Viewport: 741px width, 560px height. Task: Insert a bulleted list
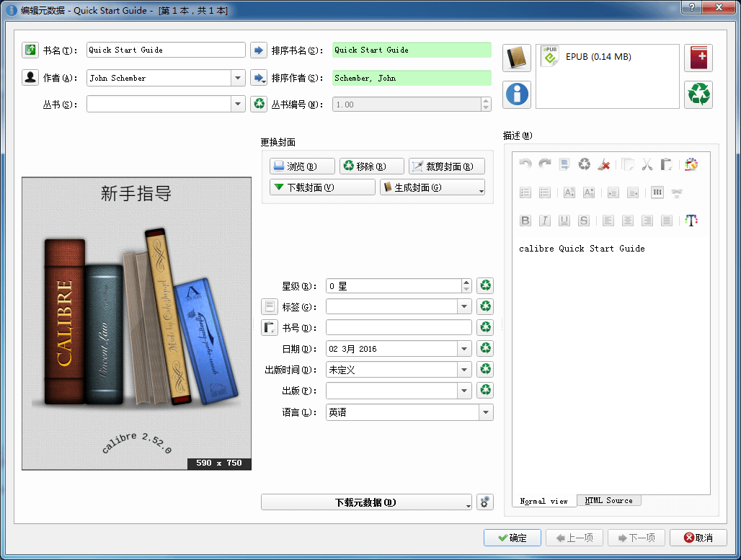tap(545, 192)
